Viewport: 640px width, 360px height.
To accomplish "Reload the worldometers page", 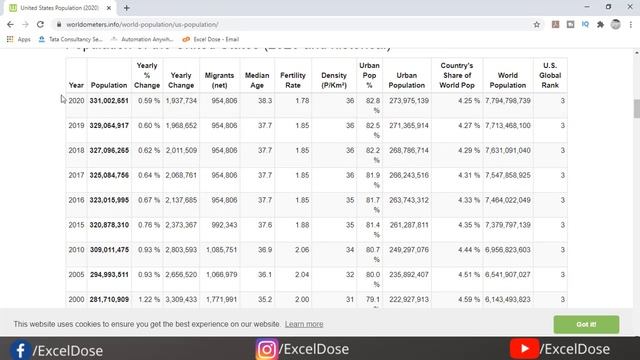I will (40, 24).
